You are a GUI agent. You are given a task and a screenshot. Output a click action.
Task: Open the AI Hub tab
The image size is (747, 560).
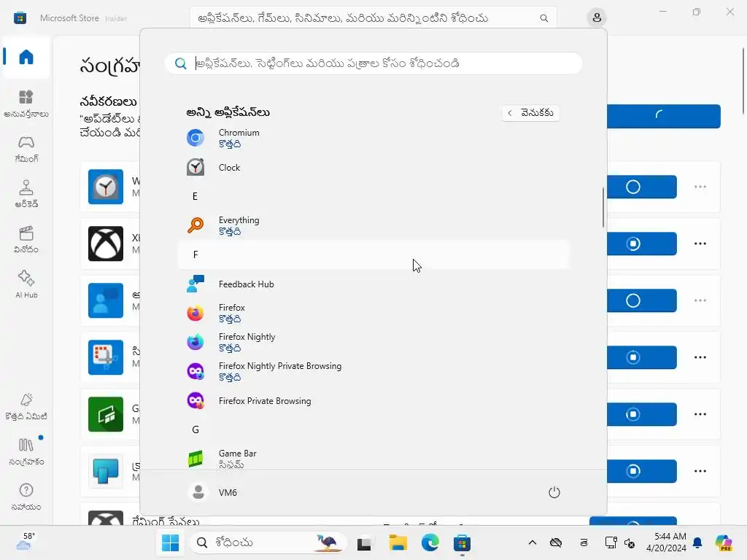coord(26,285)
